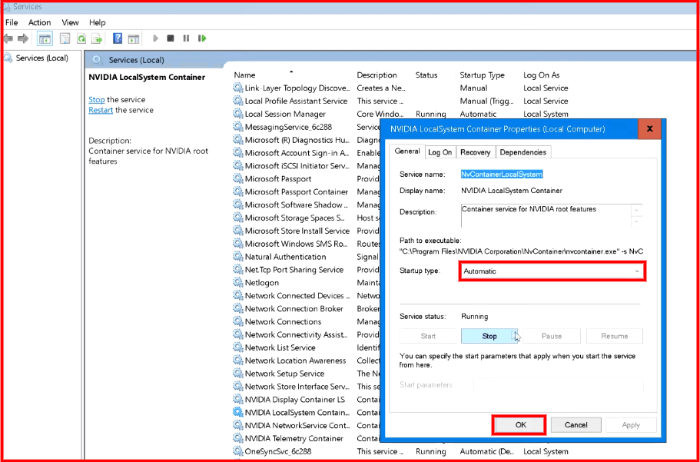Select Services (Local) in the console tree
The height and width of the screenshot is (462, 700).
[42, 58]
